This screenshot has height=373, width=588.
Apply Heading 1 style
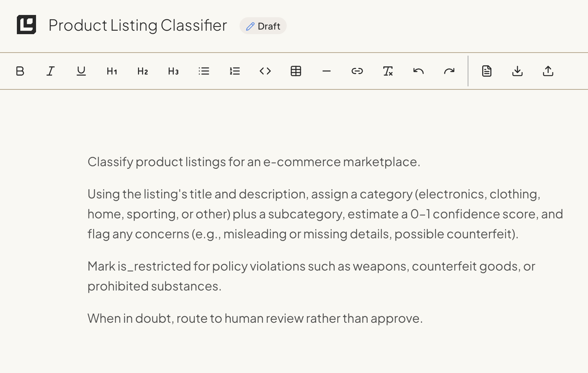(112, 71)
